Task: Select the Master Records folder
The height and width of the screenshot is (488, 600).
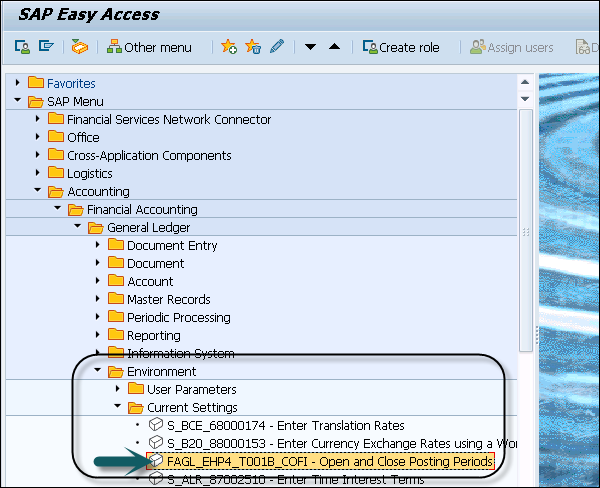Action: [168, 299]
